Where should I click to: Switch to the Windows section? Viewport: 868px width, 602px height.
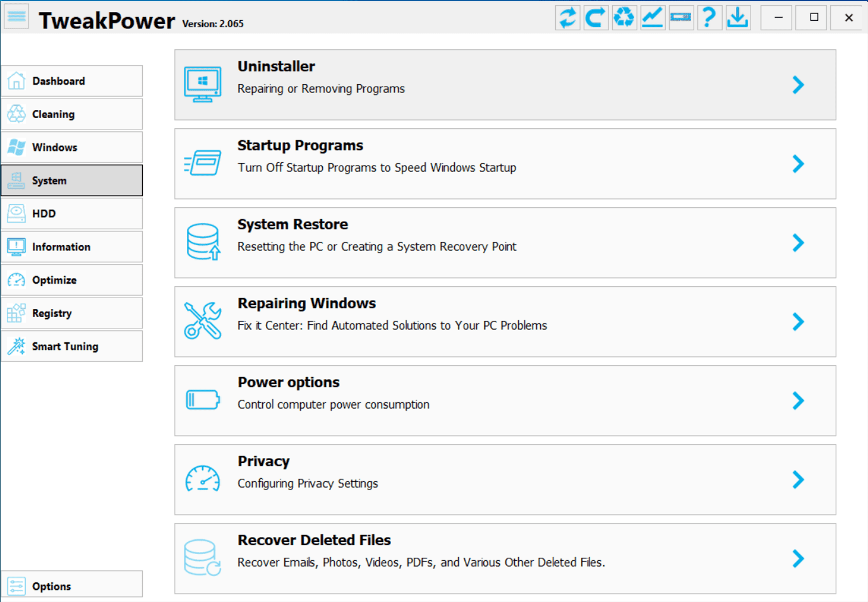coord(72,147)
